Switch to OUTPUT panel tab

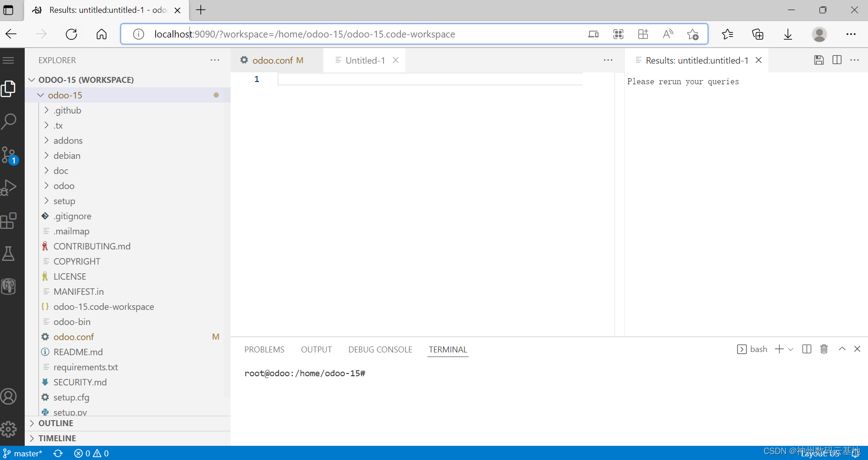(316, 350)
